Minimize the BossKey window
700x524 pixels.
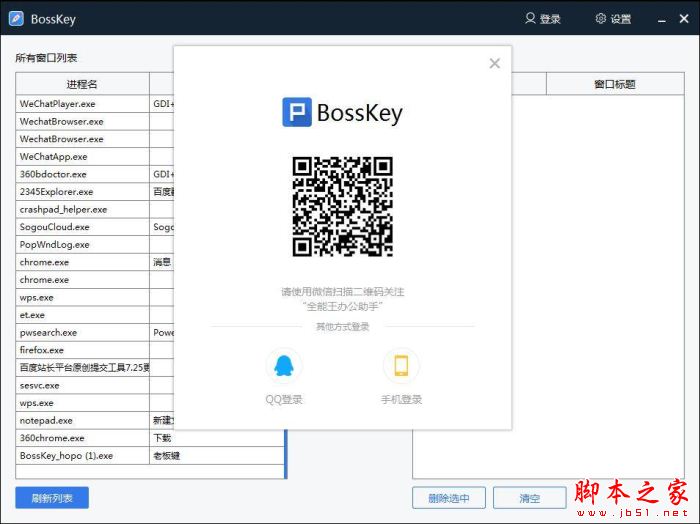662,20
